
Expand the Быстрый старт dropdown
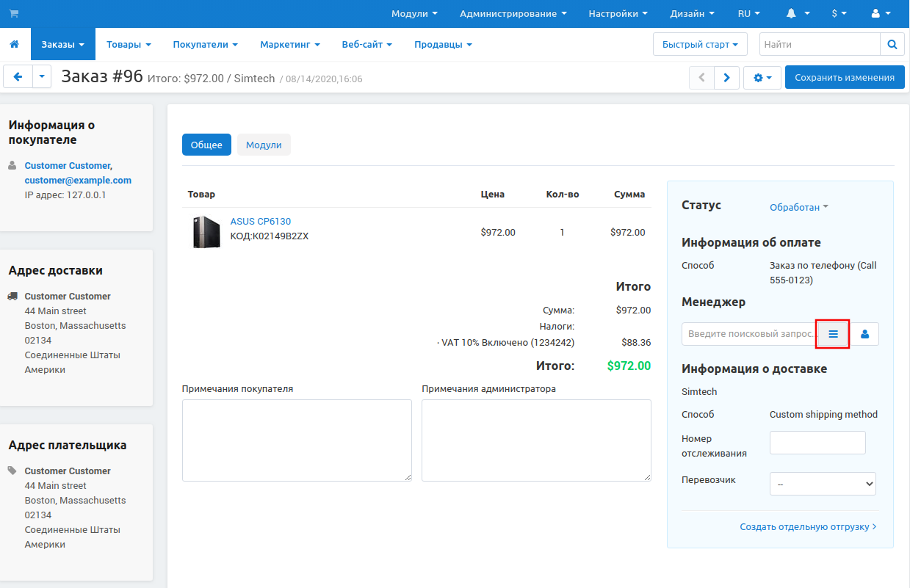coord(699,44)
